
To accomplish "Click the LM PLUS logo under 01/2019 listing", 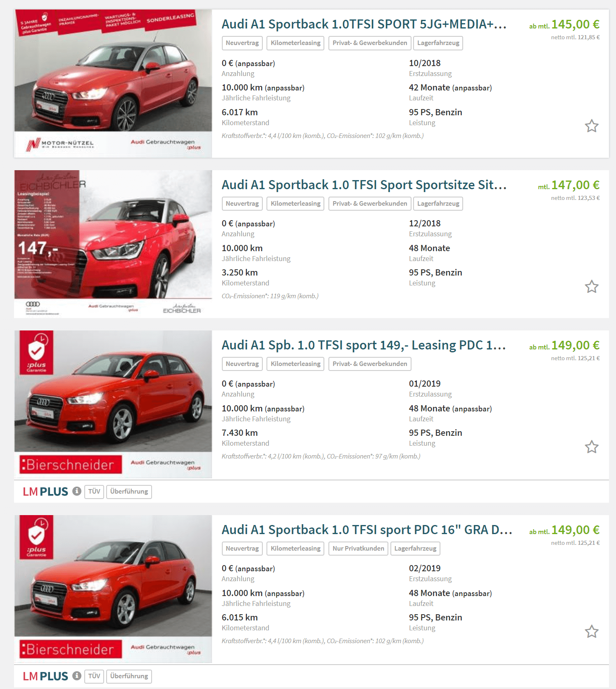I will pos(45,492).
